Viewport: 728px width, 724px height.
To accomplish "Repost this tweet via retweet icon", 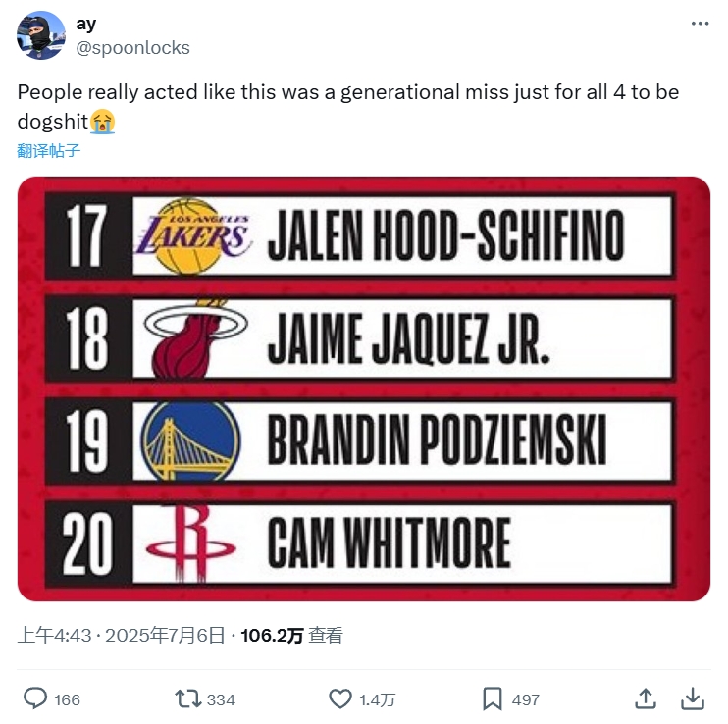I will click(186, 698).
